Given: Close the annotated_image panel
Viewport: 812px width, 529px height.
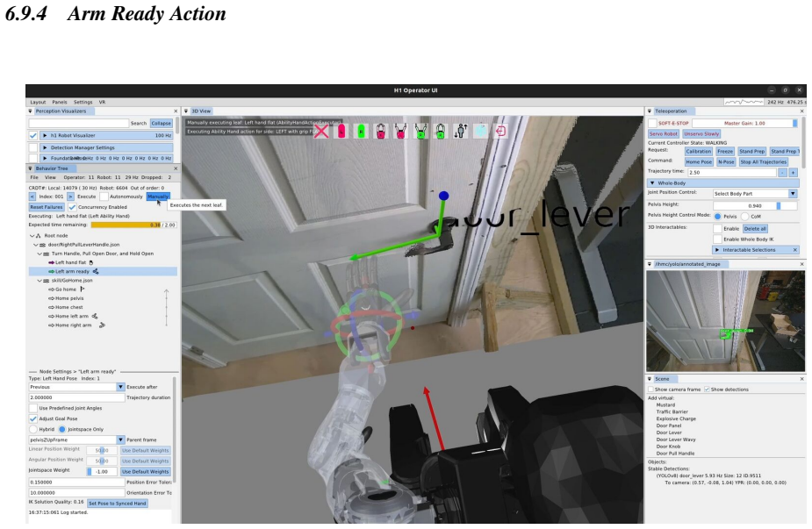Looking at the screenshot, I should pos(801,264).
